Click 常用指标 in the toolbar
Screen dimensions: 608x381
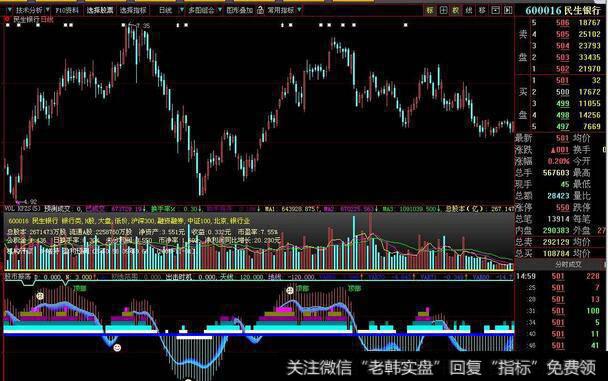(x=281, y=10)
